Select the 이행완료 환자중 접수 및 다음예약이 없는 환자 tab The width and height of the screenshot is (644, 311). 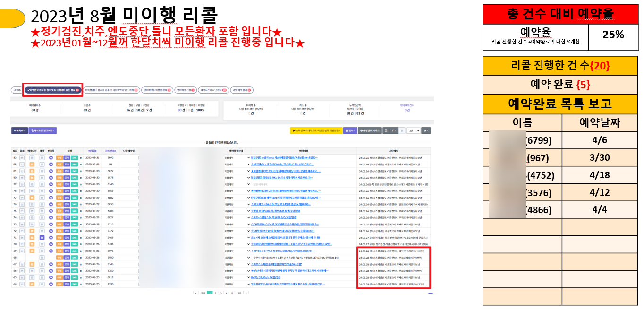[x=53, y=89]
